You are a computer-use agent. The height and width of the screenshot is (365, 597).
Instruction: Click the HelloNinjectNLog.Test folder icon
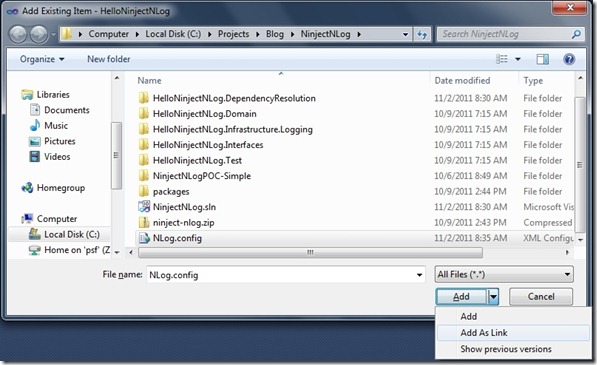(144, 160)
